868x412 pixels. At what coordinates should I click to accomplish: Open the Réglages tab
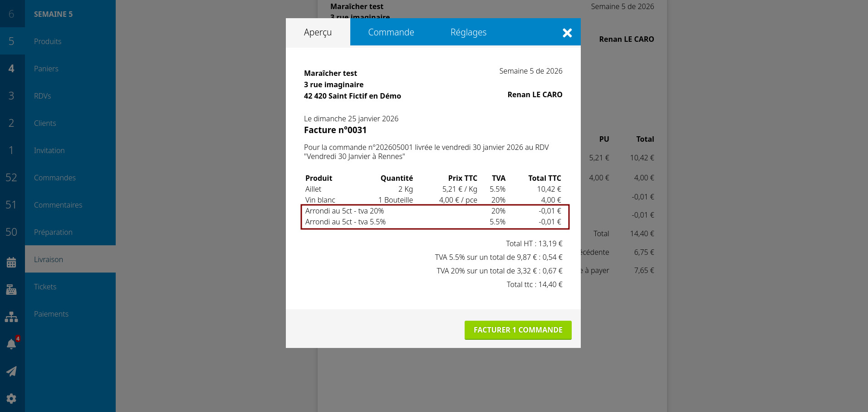tap(468, 32)
